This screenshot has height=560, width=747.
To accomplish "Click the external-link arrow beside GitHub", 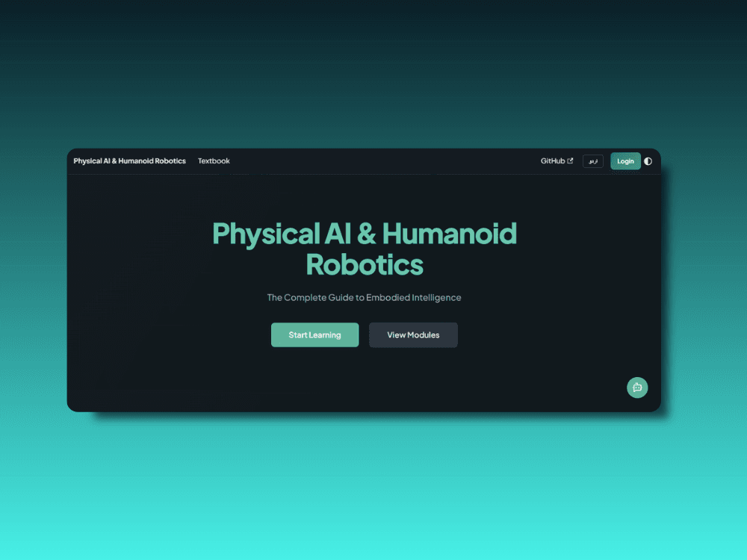I will click(x=570, y=161).
